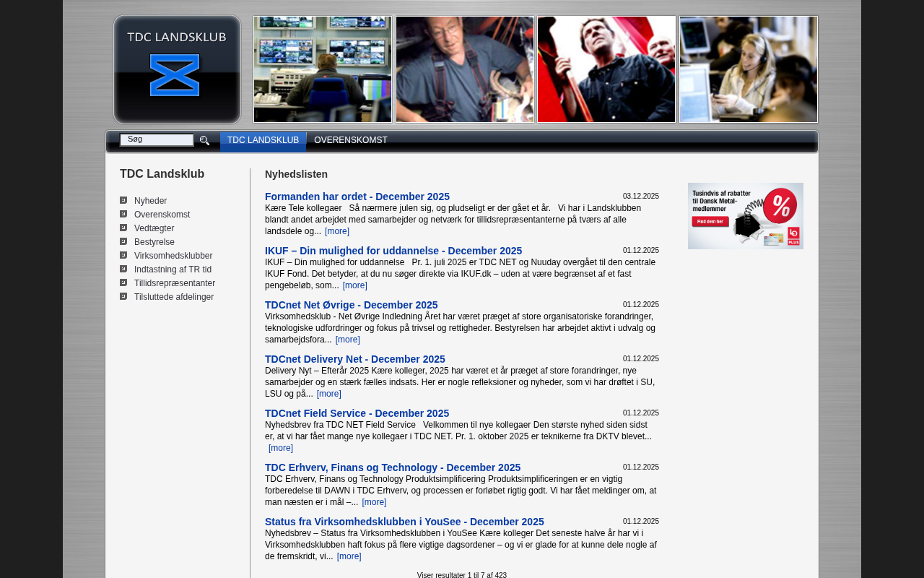Open Indtastning af TR tid sidebar item

[x=173, y=269]
